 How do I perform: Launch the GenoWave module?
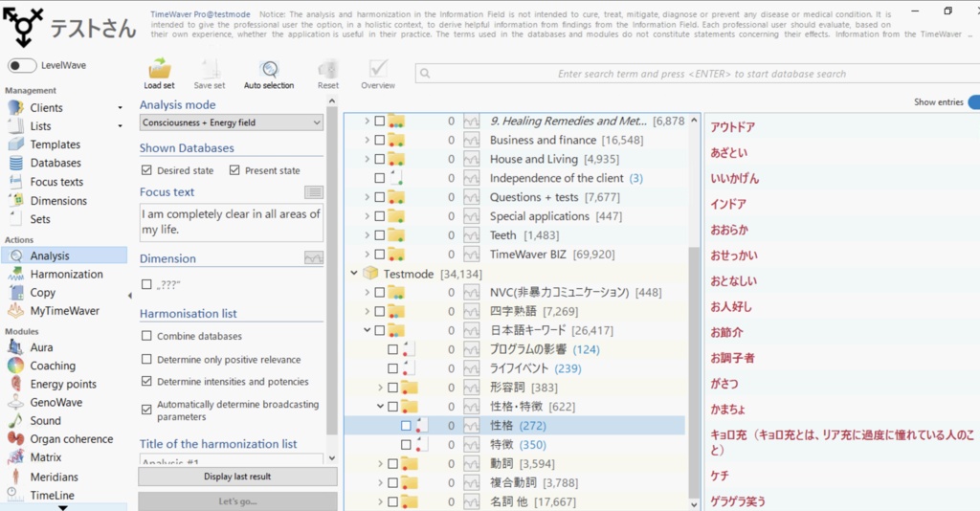56,402
